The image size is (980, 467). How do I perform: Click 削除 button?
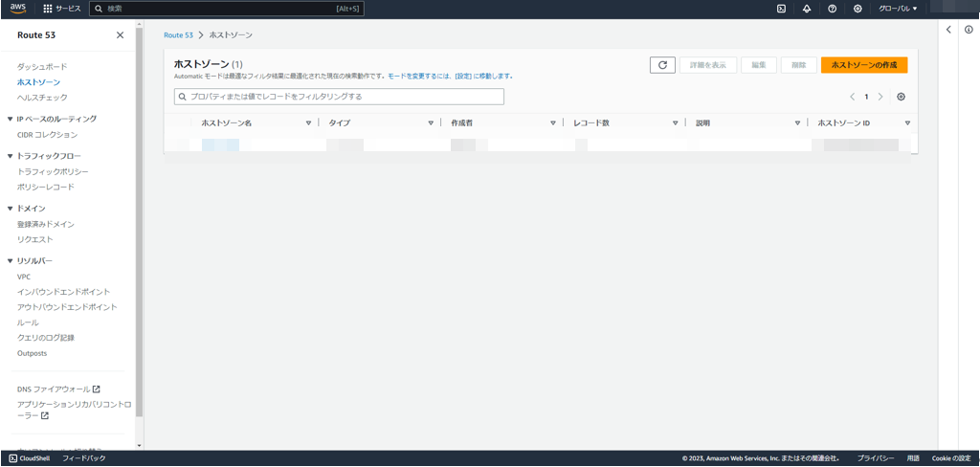(x=799, y=65)
